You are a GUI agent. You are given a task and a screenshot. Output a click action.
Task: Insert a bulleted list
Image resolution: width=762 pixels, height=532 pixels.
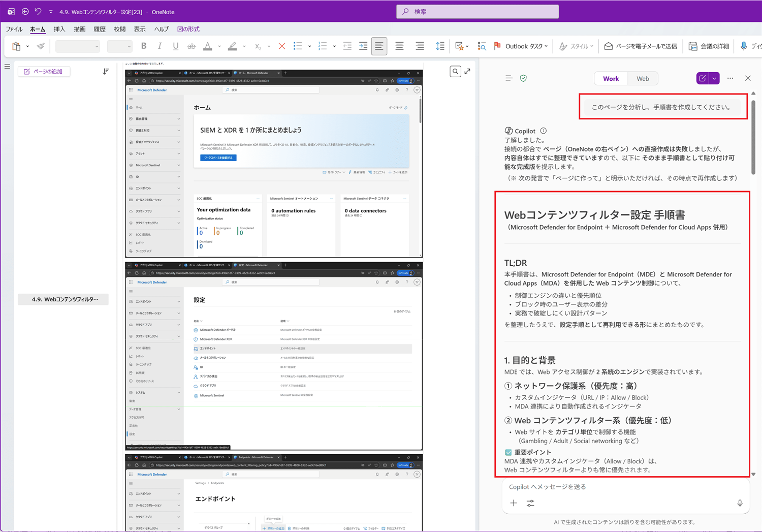[298, 46]
